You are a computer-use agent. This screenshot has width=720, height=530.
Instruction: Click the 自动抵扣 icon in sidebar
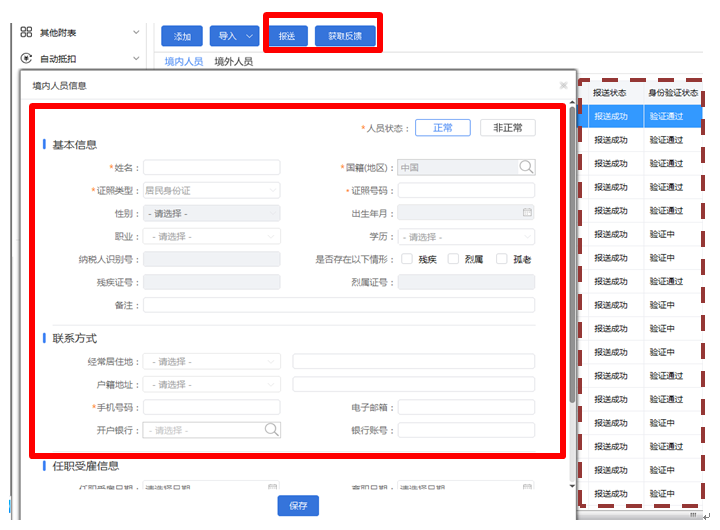[27, 59]
